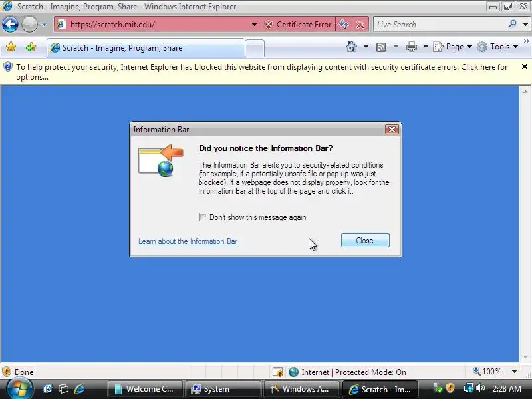
Task: Open Learn about the Information Bar link
Action: pyautogui.click(x=188, y=241)
